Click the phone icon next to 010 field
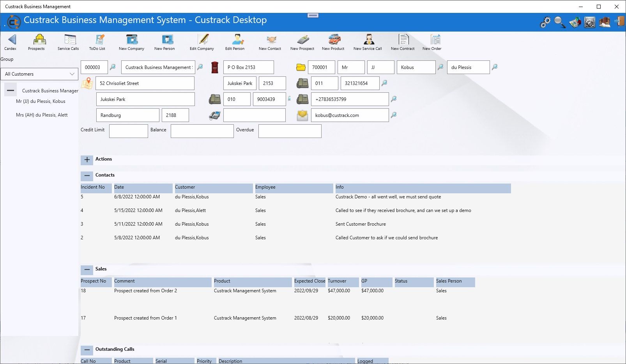Image resolution: width=626 pixels, height=364 pixels. pyautogui.click(x=215, y=99)
